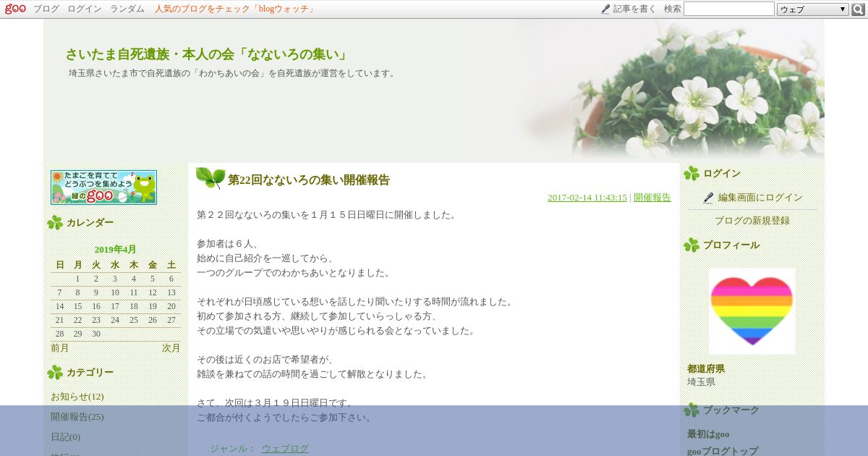Click 記事を書く link in top bar

coord(635,9)
